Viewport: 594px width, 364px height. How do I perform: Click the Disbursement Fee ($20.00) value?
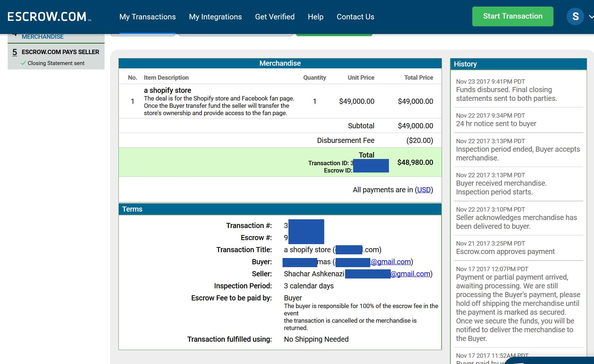pyautogui.click(x=420, y=140)
